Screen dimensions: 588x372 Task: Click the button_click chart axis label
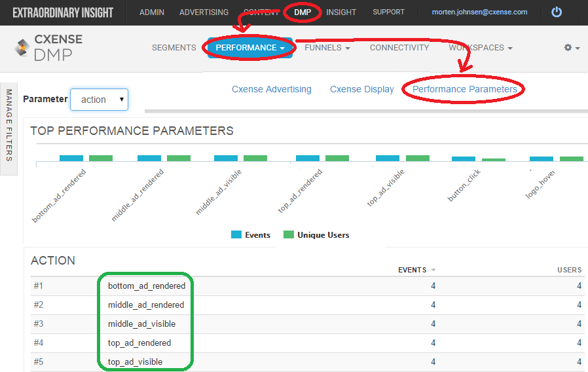[x=464, y=185]
